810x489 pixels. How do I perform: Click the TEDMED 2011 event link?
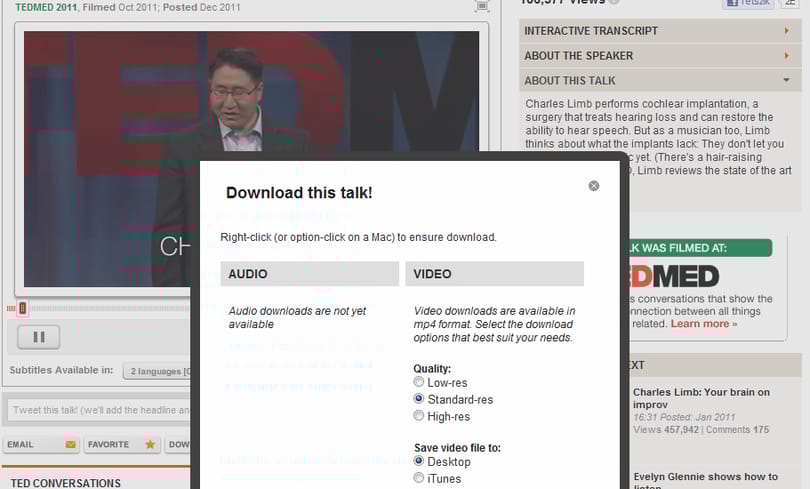[46, 7]
